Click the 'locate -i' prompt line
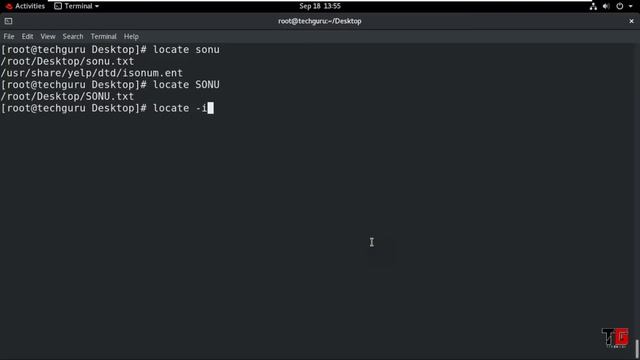 107,108
